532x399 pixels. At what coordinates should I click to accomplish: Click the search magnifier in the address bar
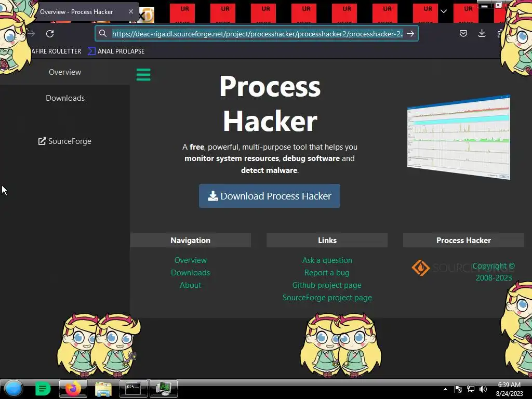click(x=103, y=33)
